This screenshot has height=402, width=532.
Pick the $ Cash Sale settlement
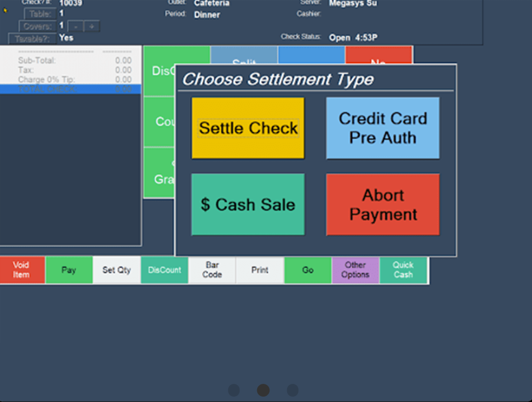click(x=248, y=204)
